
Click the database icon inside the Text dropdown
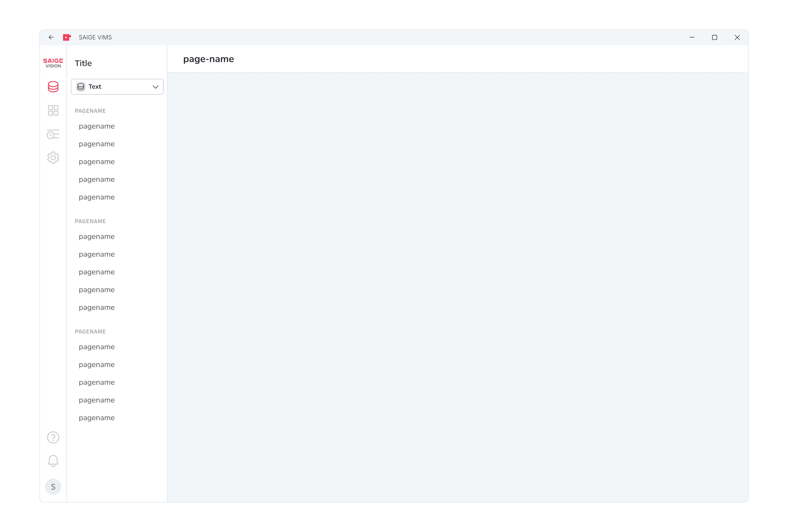click(x=81, y=87)
